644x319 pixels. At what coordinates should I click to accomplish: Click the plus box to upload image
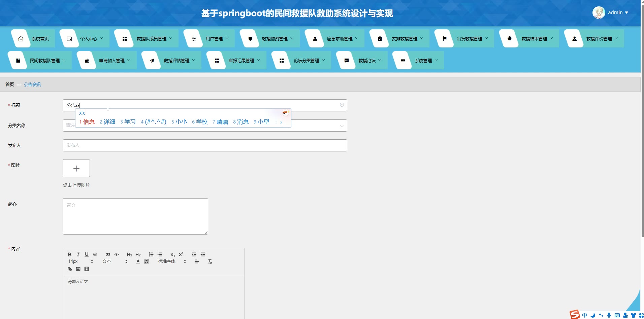coord(76,168)
